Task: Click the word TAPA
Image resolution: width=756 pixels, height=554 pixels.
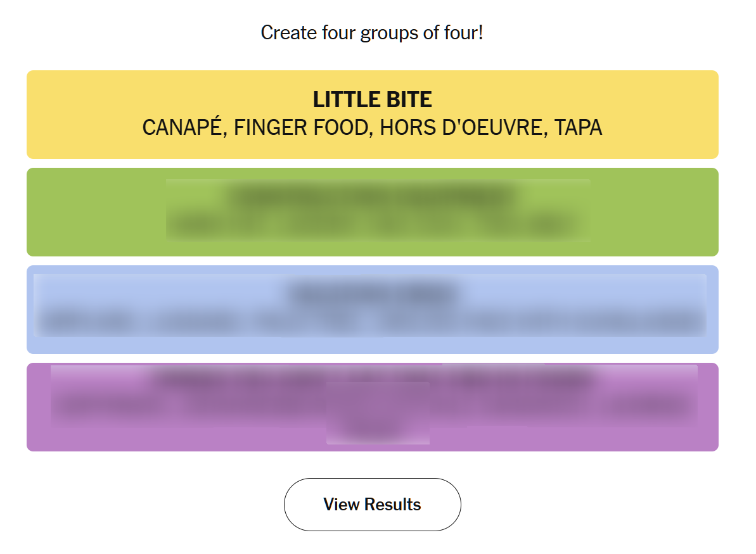Action: click(x=578, y=128)
